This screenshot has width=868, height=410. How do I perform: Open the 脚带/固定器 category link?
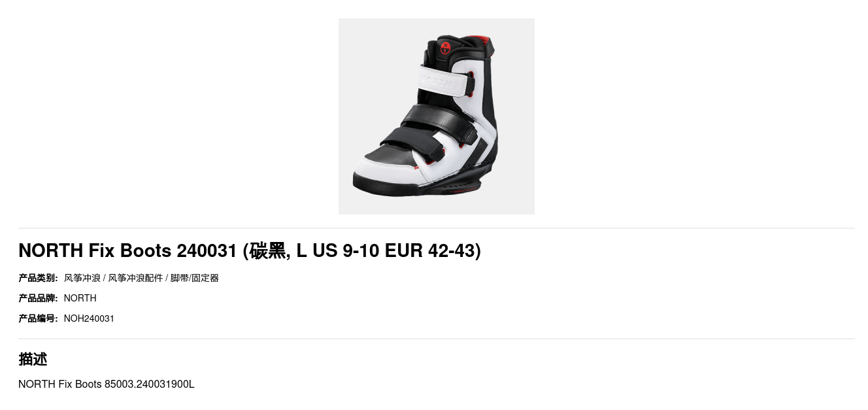pyautogui.click(x=195, y=278)
